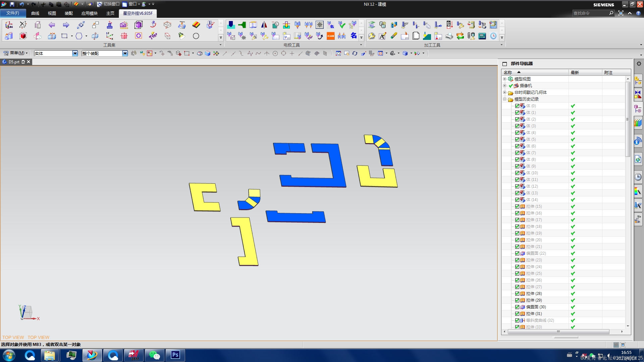Expand the 非时间戳记几何体 node

coord(504,93)
